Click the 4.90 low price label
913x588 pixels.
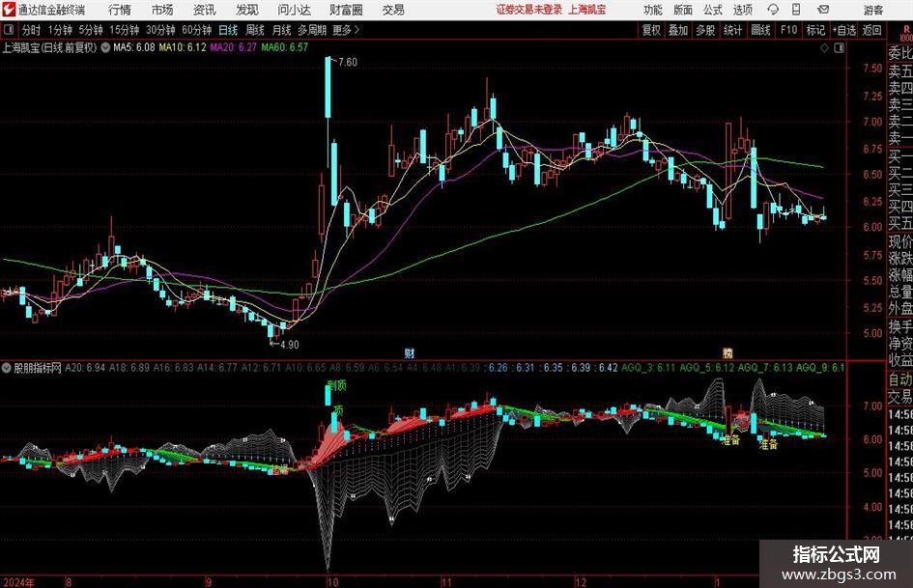(290, 345)
